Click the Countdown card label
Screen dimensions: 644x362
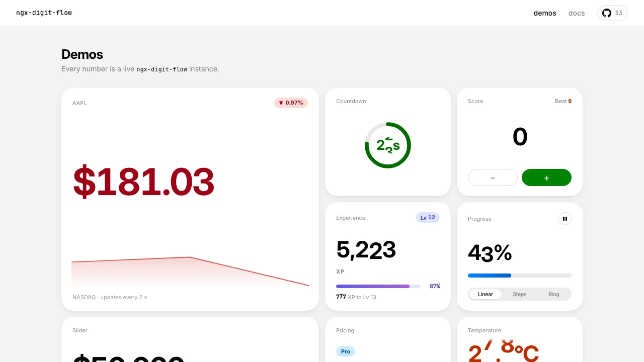[351, 101]
